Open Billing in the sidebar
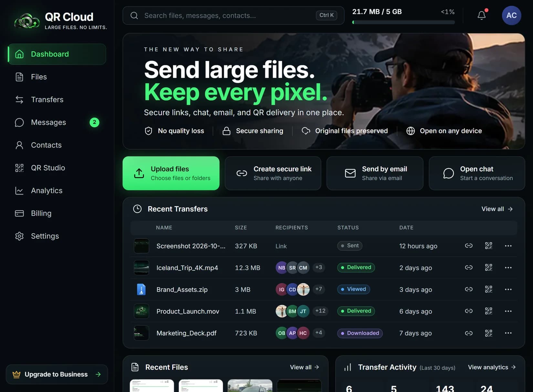Screen dimensions: 533x392 [57, 213]
